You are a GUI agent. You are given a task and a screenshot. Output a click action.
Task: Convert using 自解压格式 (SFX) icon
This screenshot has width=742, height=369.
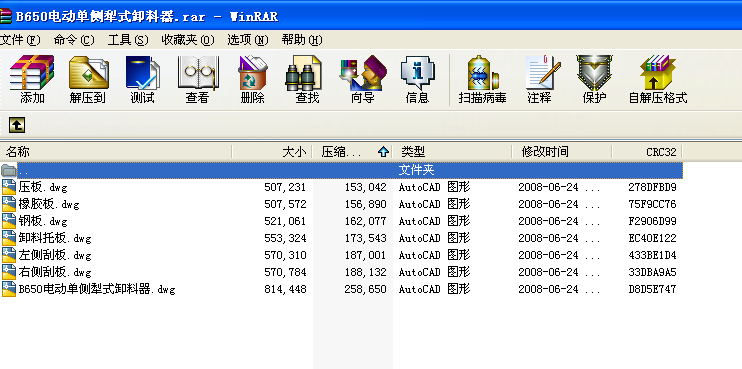click(x=658, y=72)
